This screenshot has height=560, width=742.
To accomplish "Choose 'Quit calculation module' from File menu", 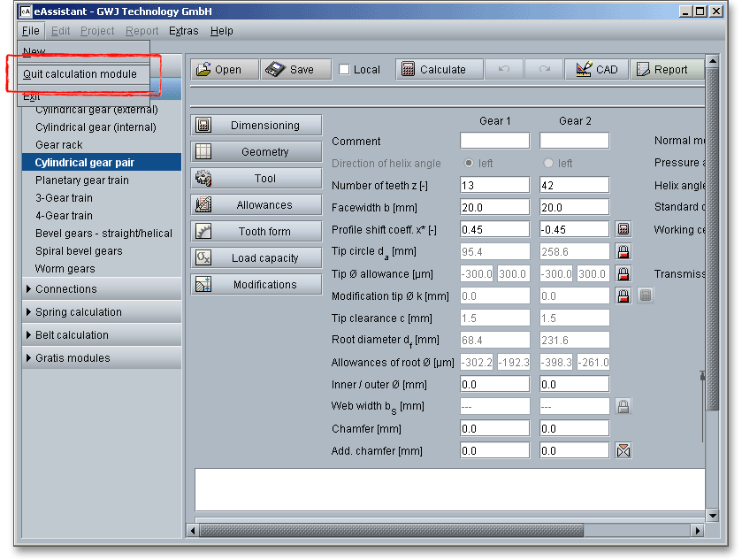I will pos(80,73).
